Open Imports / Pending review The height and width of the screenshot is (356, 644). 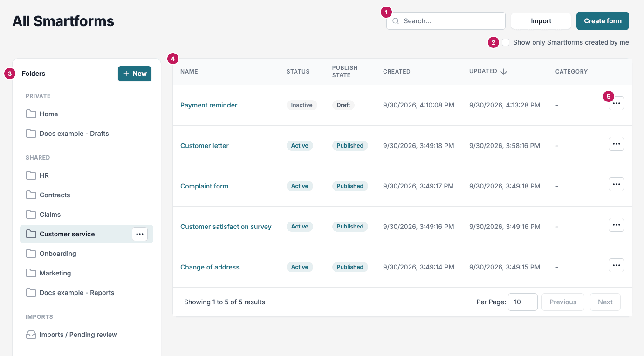[x=87, y=335]
